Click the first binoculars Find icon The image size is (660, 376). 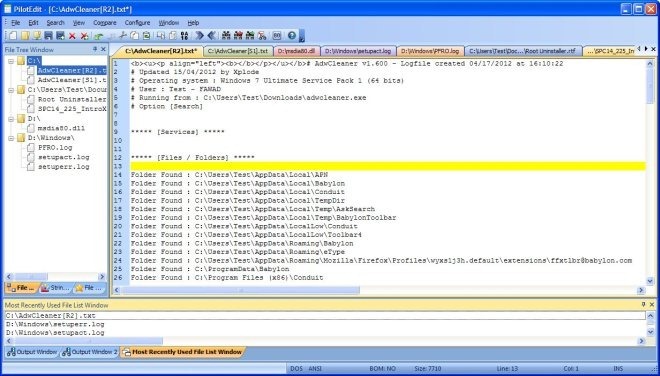click(226, 35)
